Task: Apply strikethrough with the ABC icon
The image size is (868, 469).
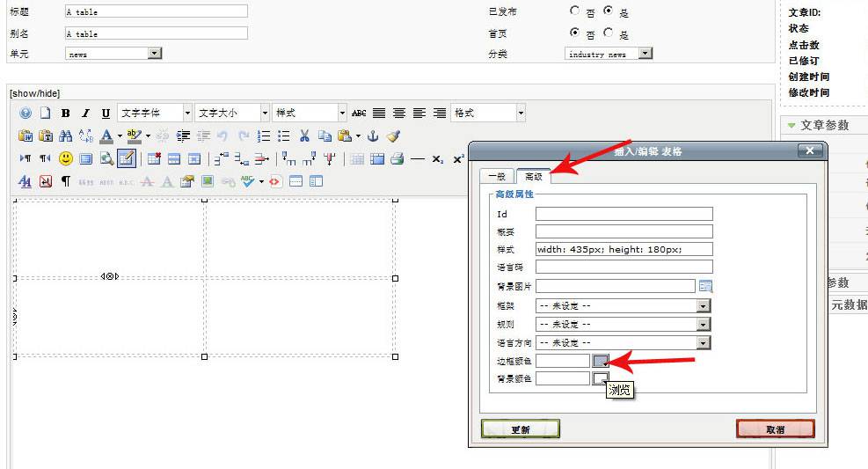Action: 359,113
